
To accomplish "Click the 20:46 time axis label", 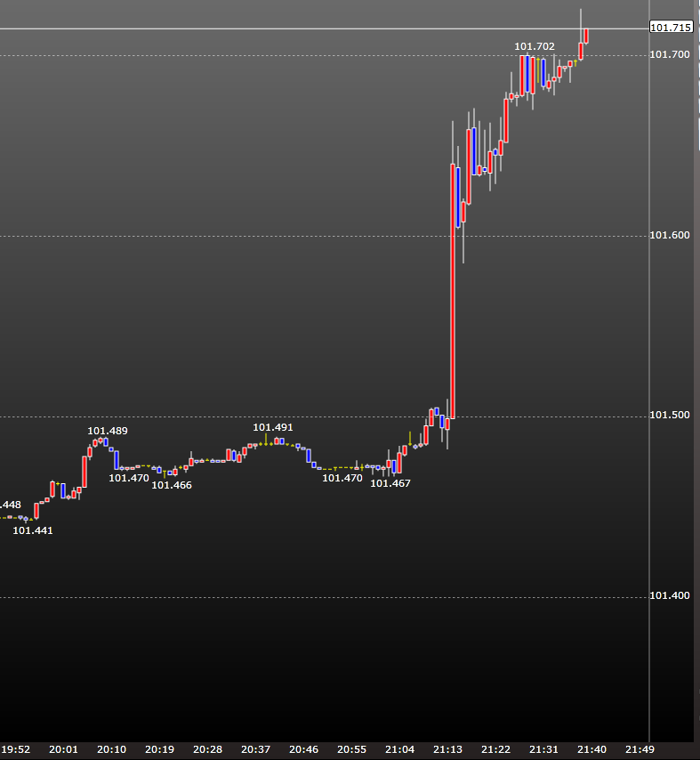I will pyautogui.click(x=303, y=749).
